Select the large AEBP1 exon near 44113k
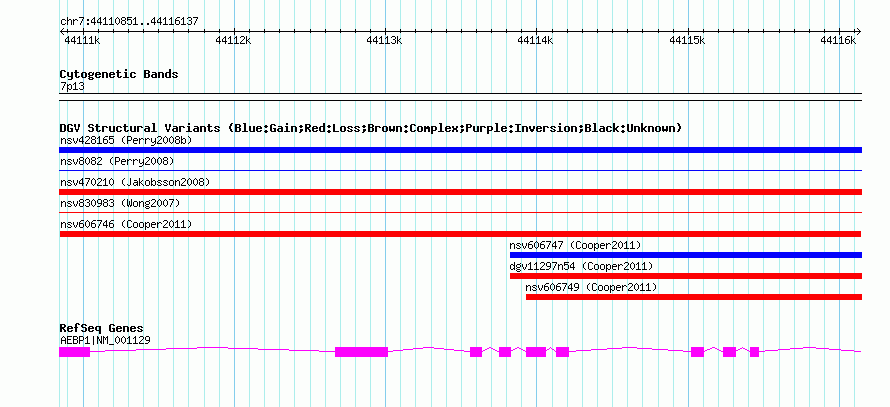This screenshot has height=407, width=890. tap(362, 352)
